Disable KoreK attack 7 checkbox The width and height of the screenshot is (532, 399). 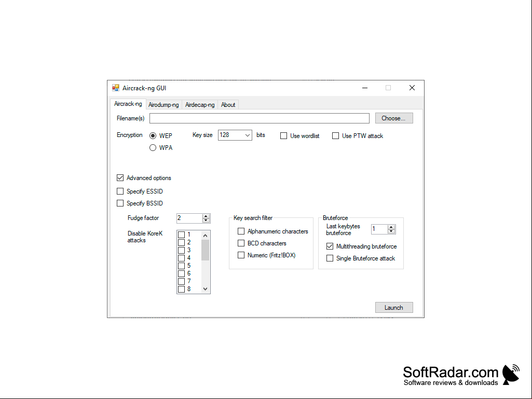pyautogui.click(x=182, y=282)
